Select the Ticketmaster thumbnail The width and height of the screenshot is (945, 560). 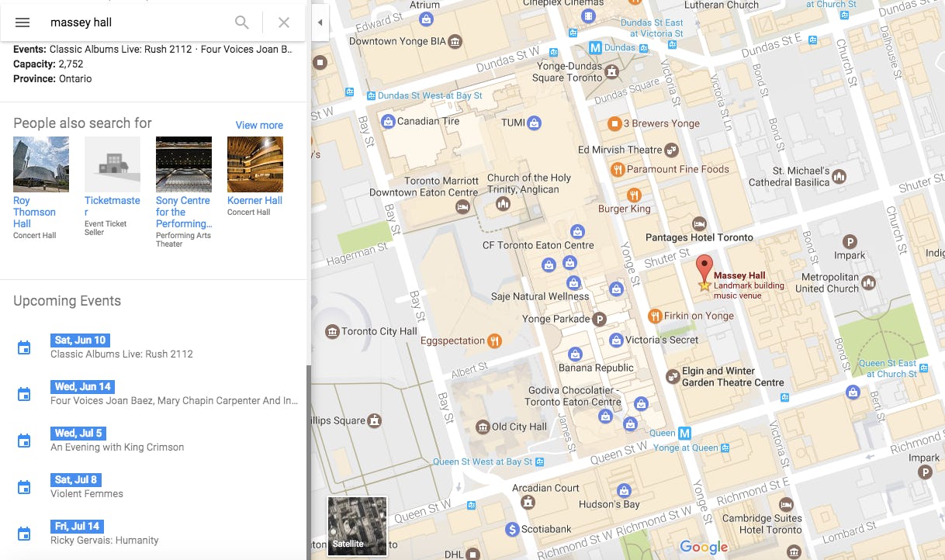click(112, 164)
